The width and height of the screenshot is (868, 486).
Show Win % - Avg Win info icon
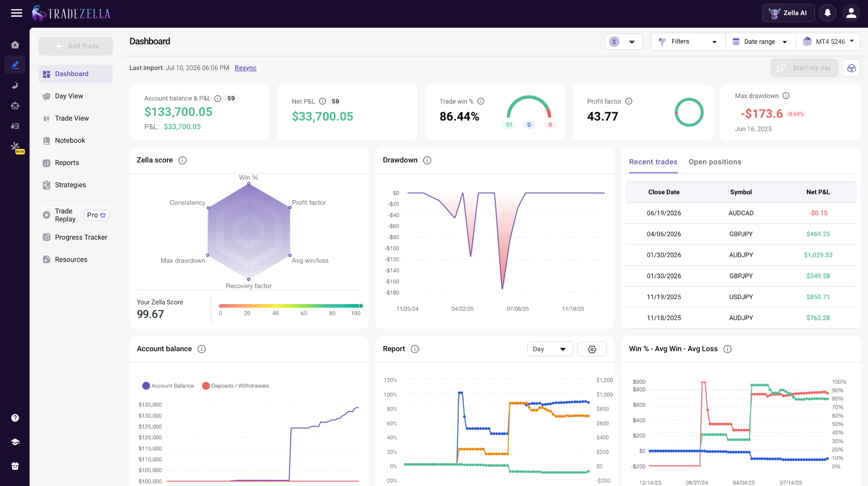point(727,349)
